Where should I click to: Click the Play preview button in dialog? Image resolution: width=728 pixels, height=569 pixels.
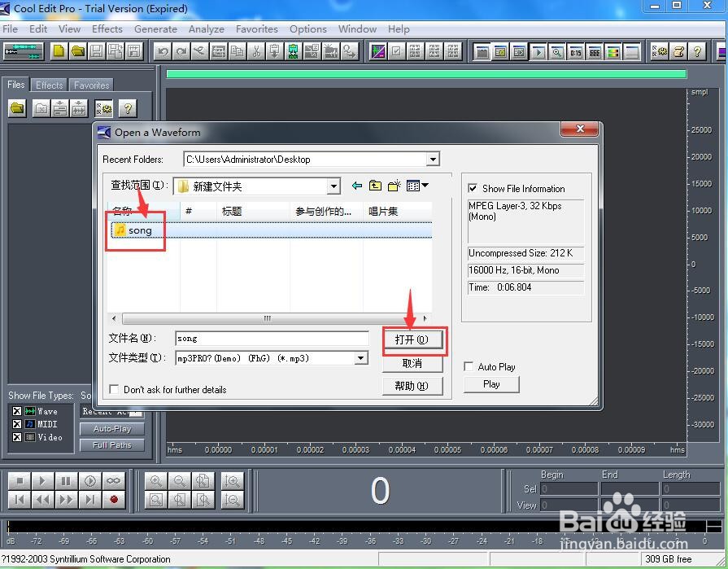tap(491, 384)
